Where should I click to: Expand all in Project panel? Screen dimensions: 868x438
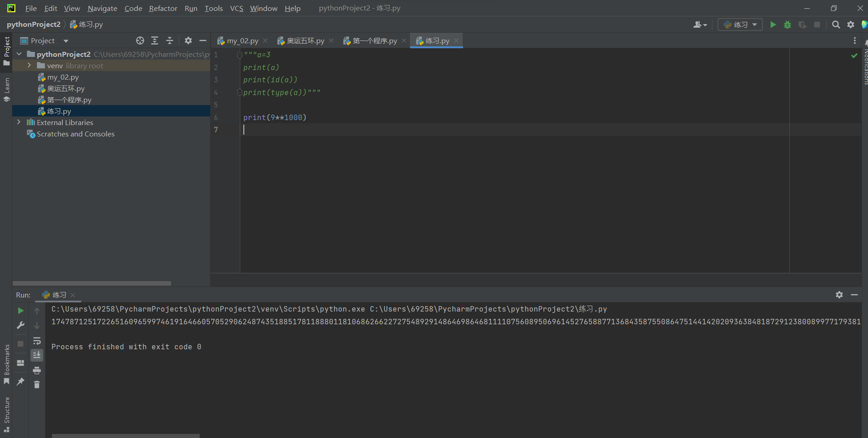[155, 40]
